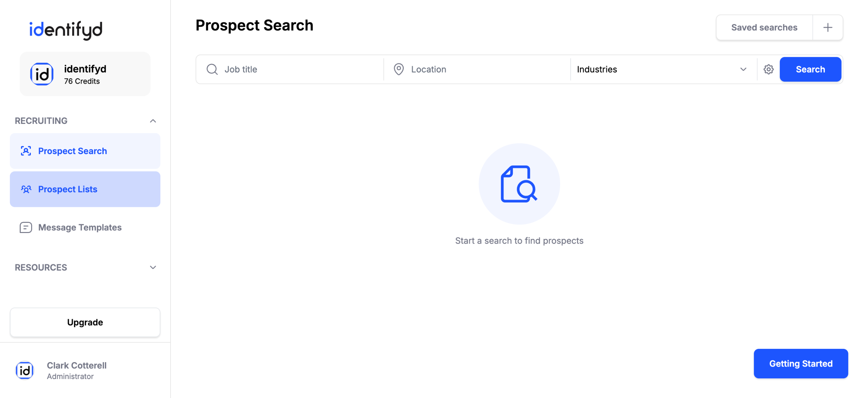
Task: Click the identifyd account avatar icon
Action: pos(42,74)
